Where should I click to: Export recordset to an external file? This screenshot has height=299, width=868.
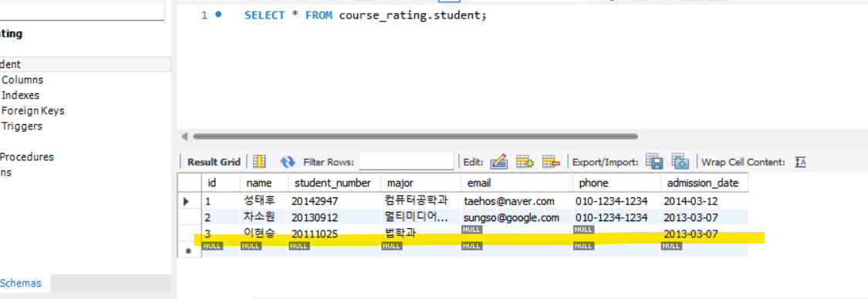click(x=654, y=161)
